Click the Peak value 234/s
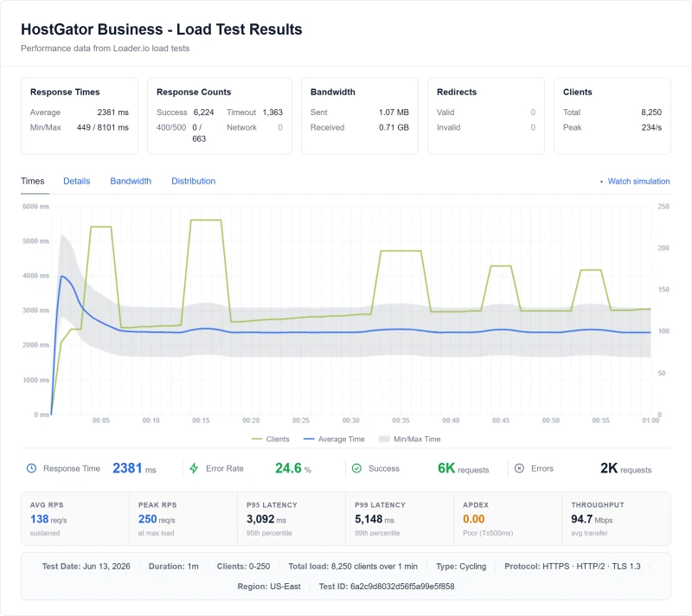Image resolution: width=692 pixels, height=616 pixels. pos(651,127)
